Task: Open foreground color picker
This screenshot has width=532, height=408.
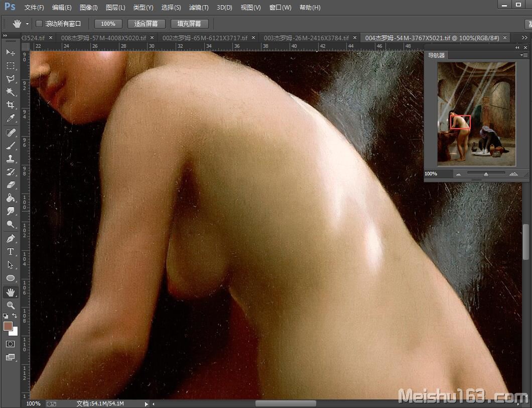Action: [x=8, y=326]
